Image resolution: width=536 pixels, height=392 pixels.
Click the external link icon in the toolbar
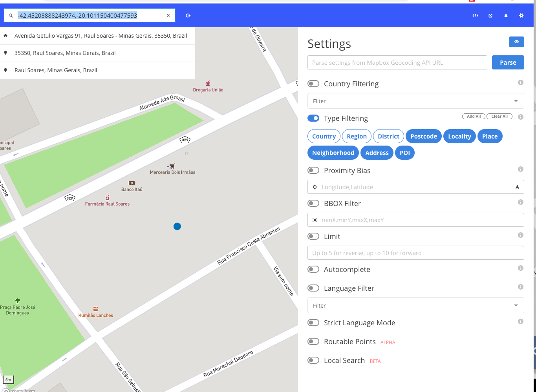pos(490,15)
